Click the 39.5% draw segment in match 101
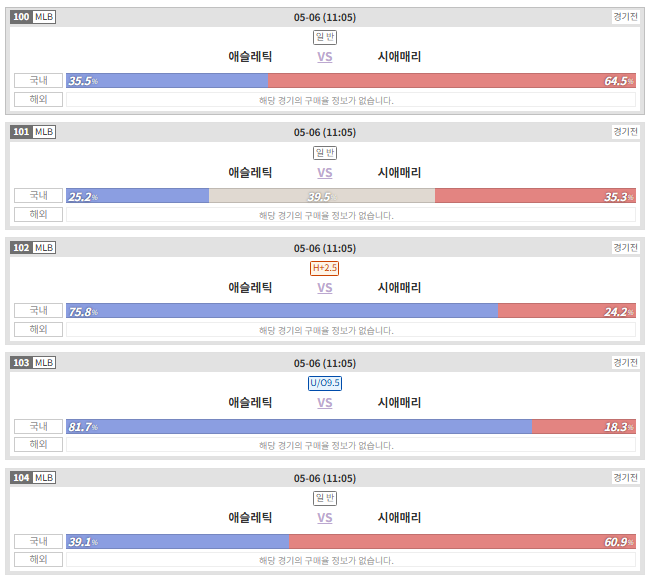Screen dimensions: 648x579 coord(322,196)
